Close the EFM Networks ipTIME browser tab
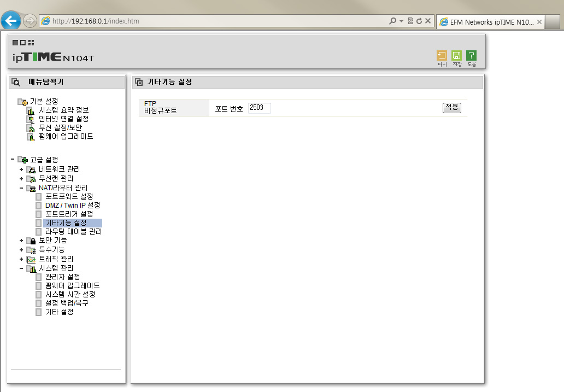 coord(539,22)
